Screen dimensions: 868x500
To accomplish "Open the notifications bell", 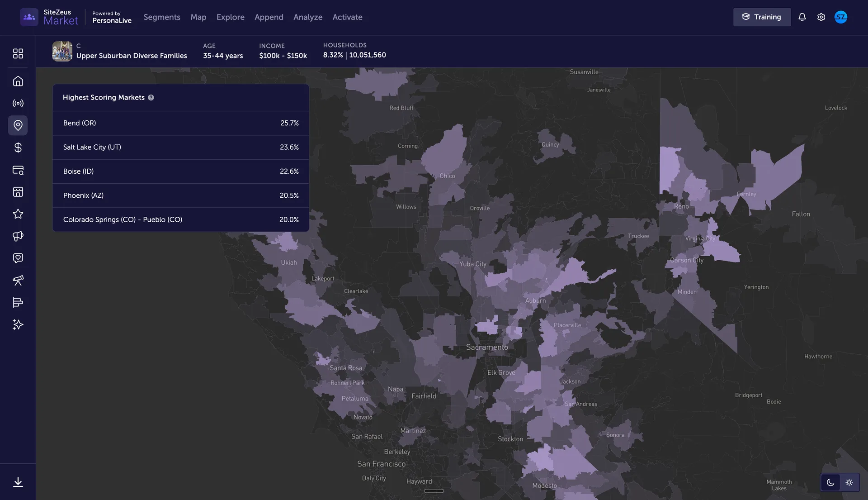I will pos(802,17).
